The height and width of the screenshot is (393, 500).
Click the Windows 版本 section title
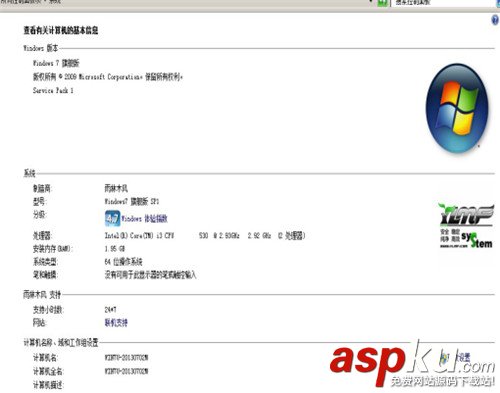41,48
